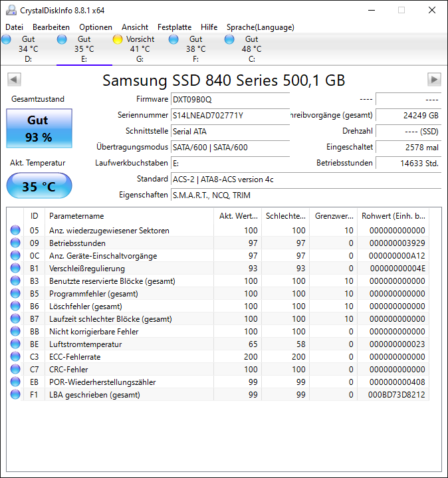Click the Laufwerkbuchstaben field E:
The width and height of the screenshot is (448, 478).
(x=230, y=163)
